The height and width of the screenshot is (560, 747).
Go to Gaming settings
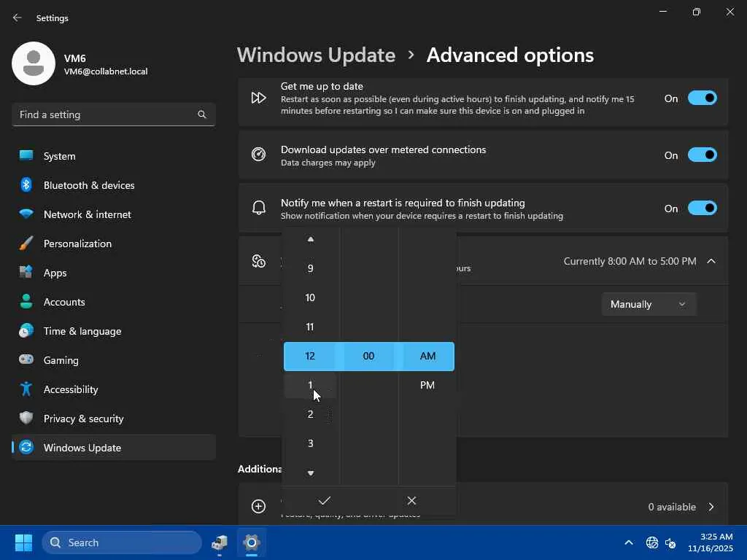(x=113, y=360)
